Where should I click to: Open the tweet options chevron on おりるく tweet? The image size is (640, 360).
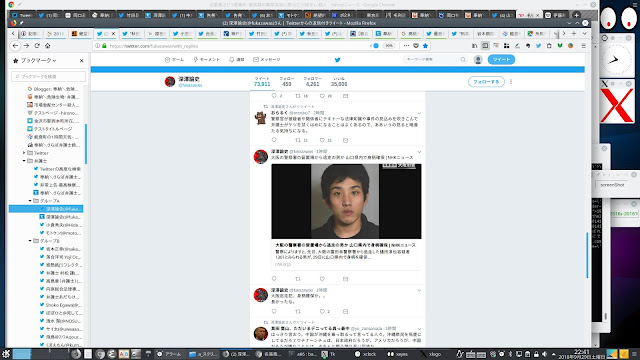419,113
